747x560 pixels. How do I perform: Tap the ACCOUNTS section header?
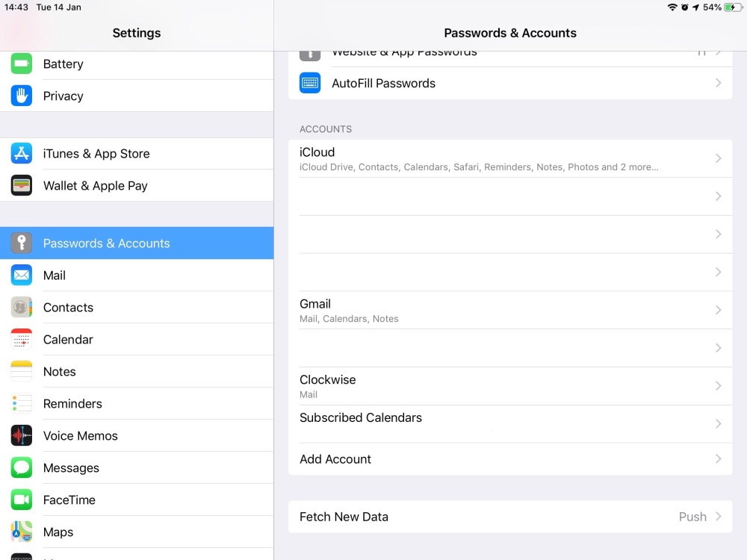pos(326,129)
